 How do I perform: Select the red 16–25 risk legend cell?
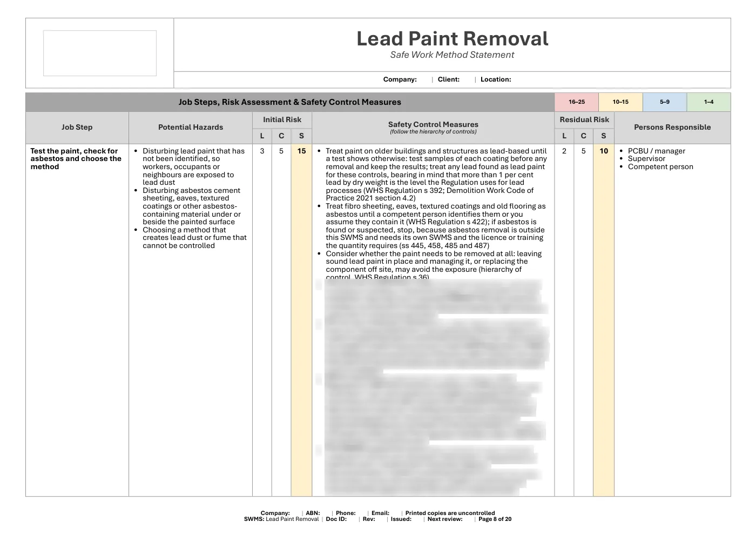coord(577,102)
